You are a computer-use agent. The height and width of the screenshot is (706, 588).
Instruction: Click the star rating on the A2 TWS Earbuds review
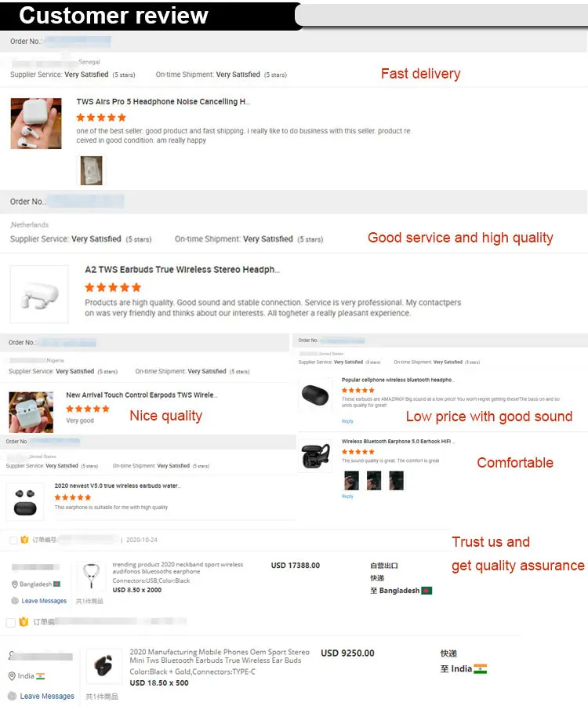[x=113, y=287]
